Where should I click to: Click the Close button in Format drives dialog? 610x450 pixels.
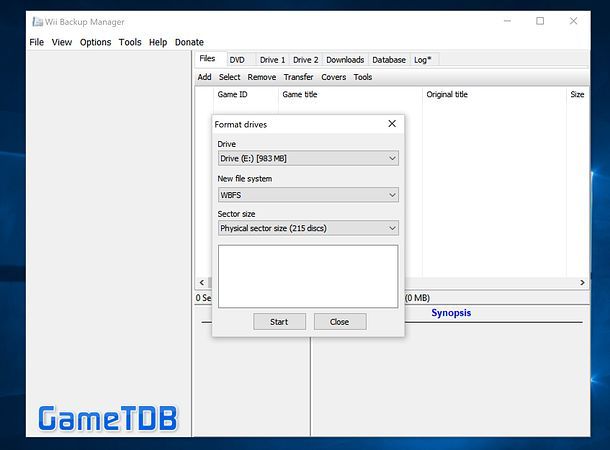(x=340, y=322)
